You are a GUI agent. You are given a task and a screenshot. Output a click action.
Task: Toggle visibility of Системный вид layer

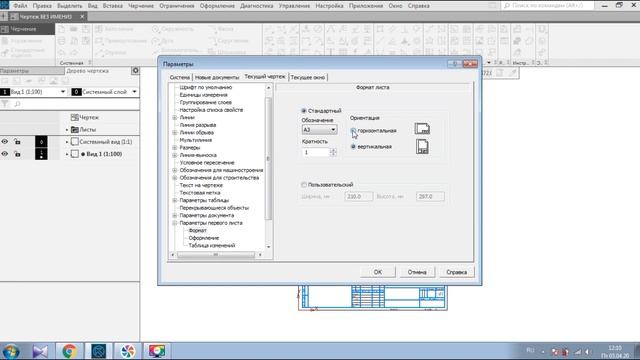coord(4,142)
